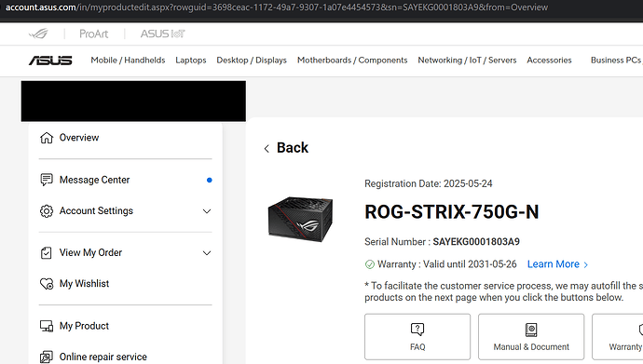Open the ProArt brand link
The image size is (643, 364).
pyautogui.click(x=93, y=34)
